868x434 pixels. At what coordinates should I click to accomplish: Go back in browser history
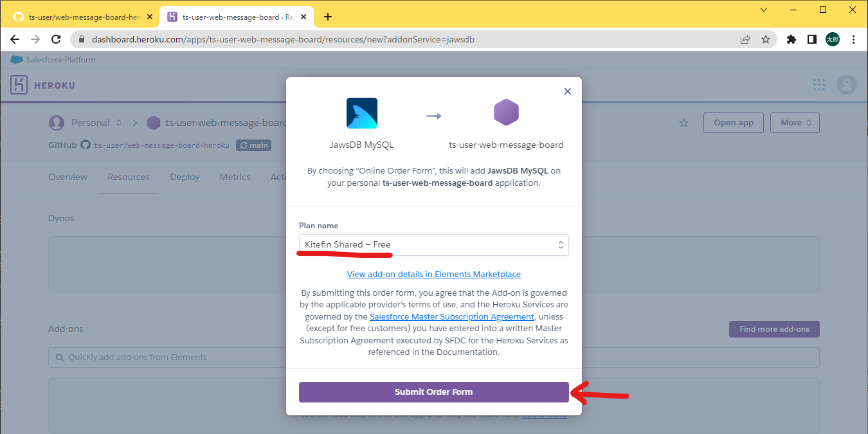tap(15, 39)
